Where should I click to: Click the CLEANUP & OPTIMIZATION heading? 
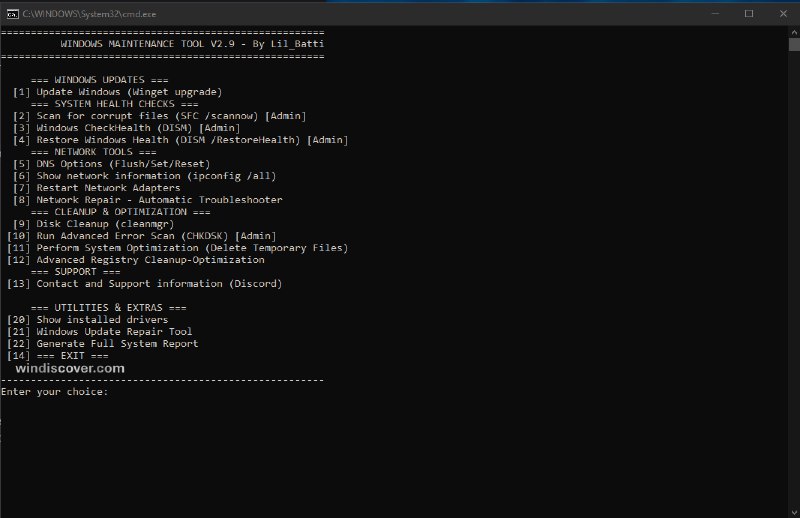click(x=120, y=212)
